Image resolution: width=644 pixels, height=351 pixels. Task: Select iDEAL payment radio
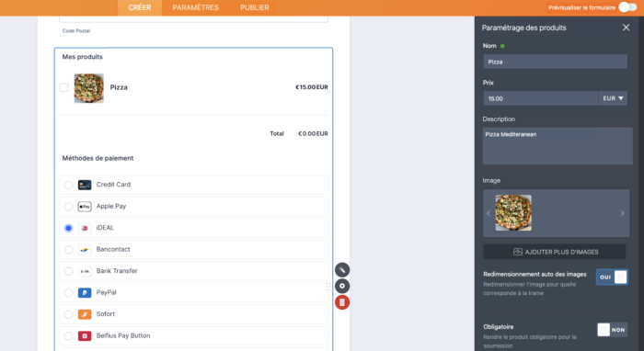(x=69, y=228)
